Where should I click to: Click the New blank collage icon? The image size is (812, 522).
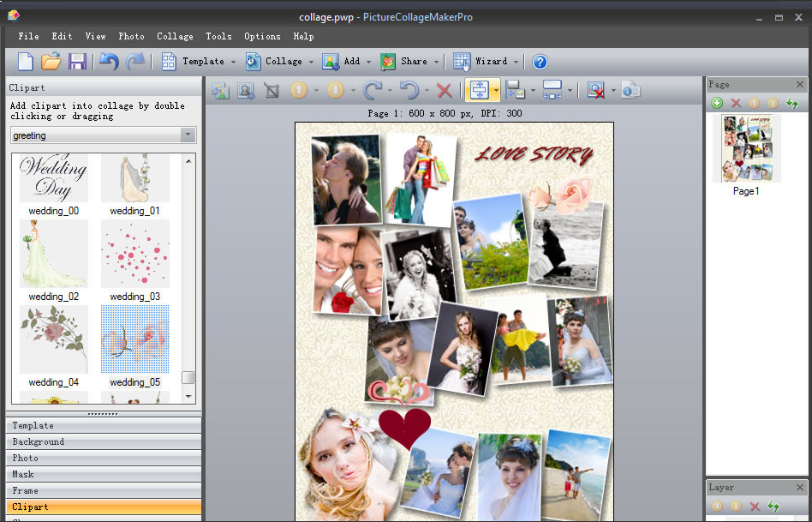[x=26, y=61]
